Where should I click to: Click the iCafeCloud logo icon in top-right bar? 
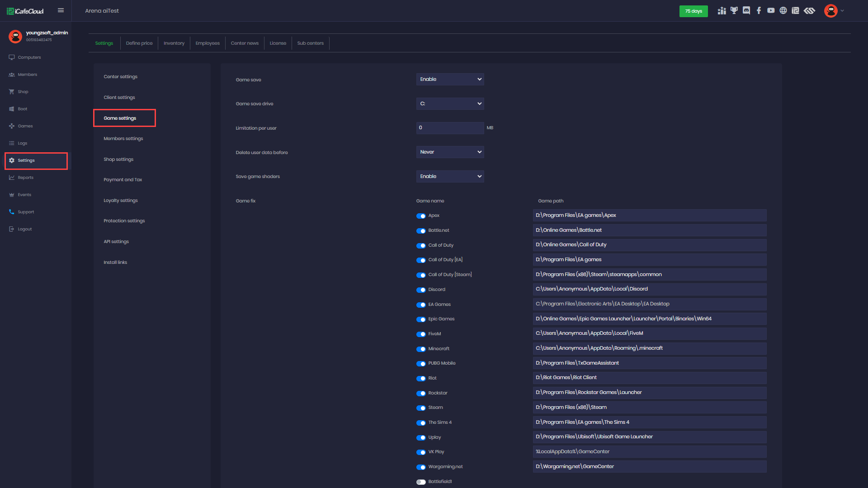(x=795, y=11)
